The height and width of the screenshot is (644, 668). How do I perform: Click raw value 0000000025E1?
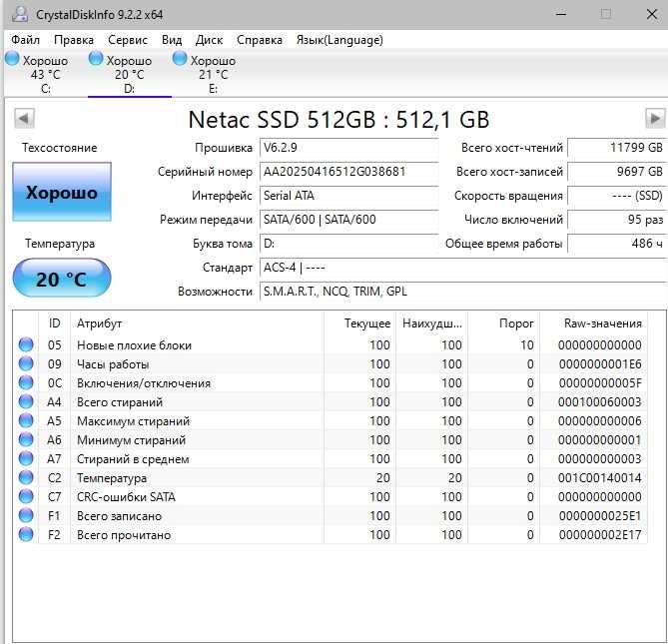(600, 516)
